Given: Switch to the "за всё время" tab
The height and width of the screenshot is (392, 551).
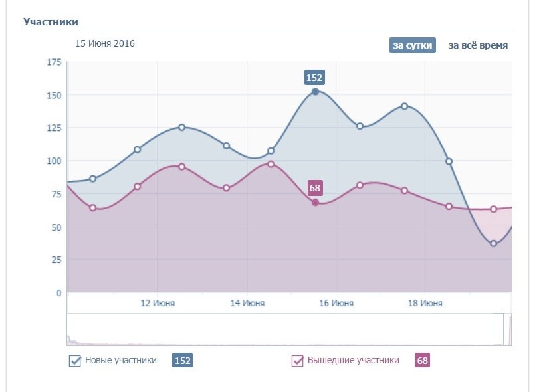Looking at the screenshot, I should click(478, 45).
